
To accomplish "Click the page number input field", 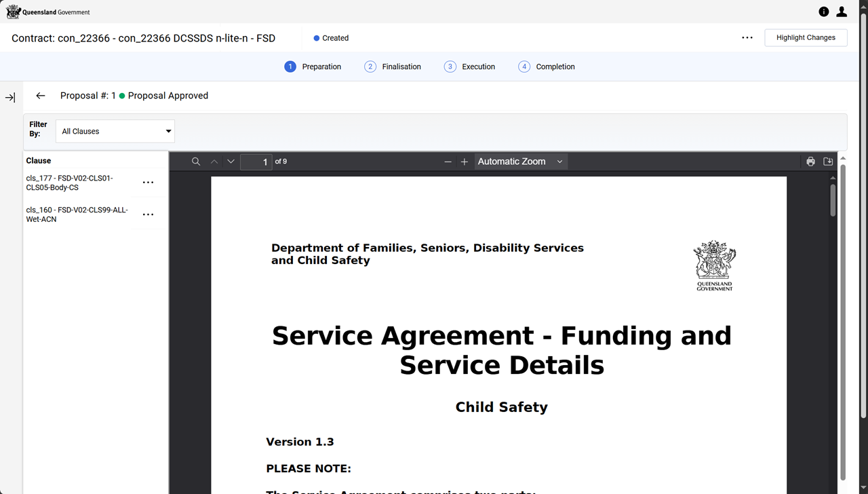I will [x=256, y=161].
